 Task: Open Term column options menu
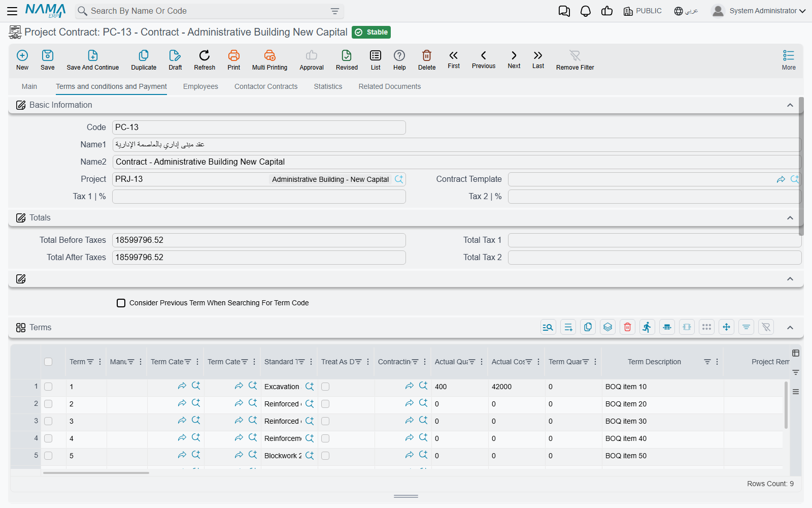[x=100, y=362]
